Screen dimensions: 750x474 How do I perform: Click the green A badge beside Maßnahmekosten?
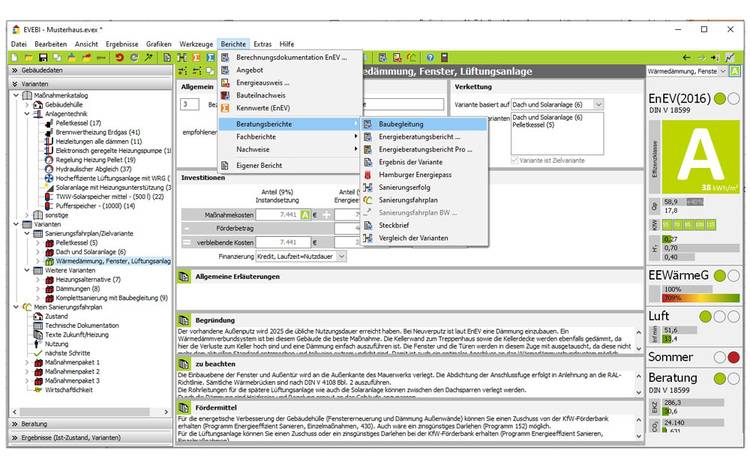tap(306, 214)
